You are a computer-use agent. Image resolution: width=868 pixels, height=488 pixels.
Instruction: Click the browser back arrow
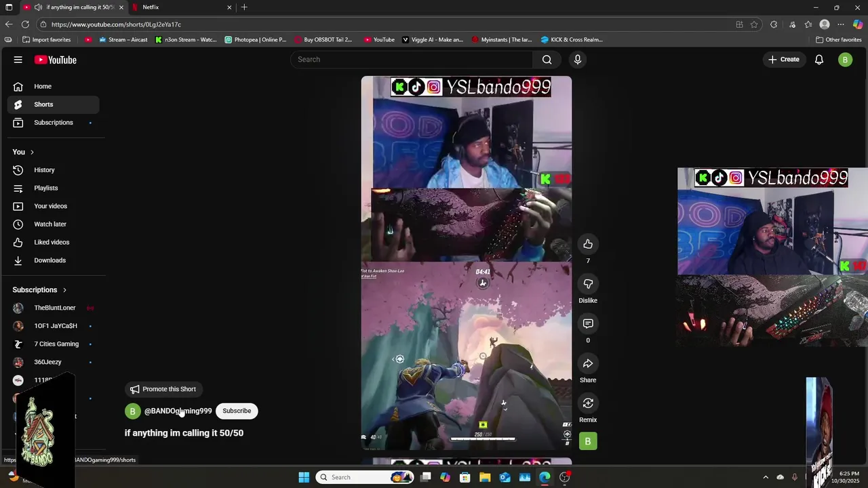pos(9,24)
